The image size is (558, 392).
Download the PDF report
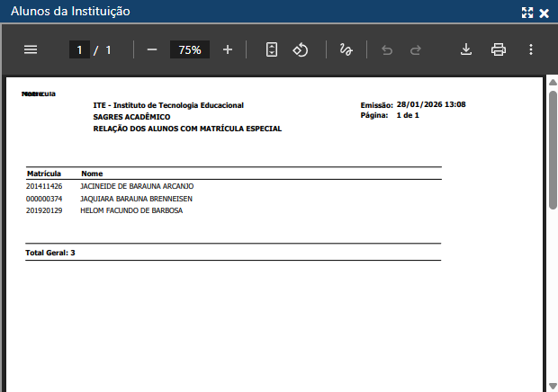tap(466, 50)
